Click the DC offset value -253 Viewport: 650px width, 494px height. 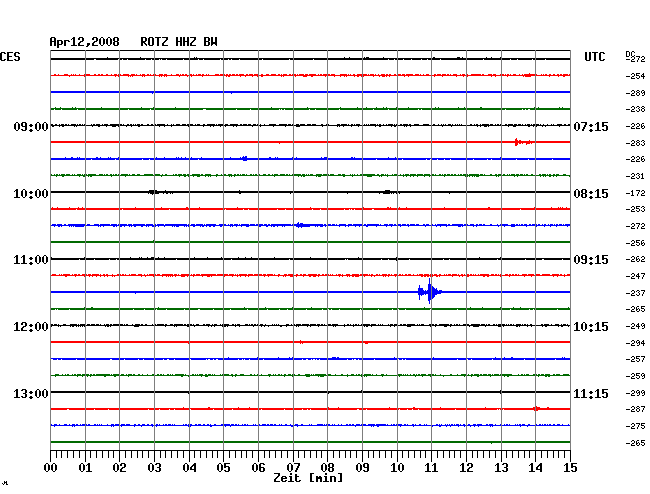(x=635, y=209)
